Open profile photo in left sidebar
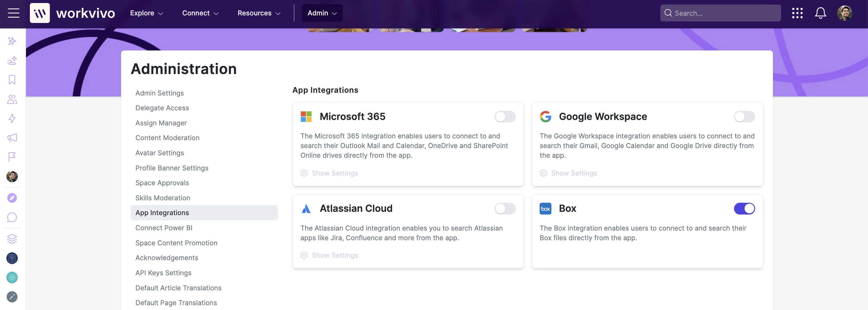 12,176
